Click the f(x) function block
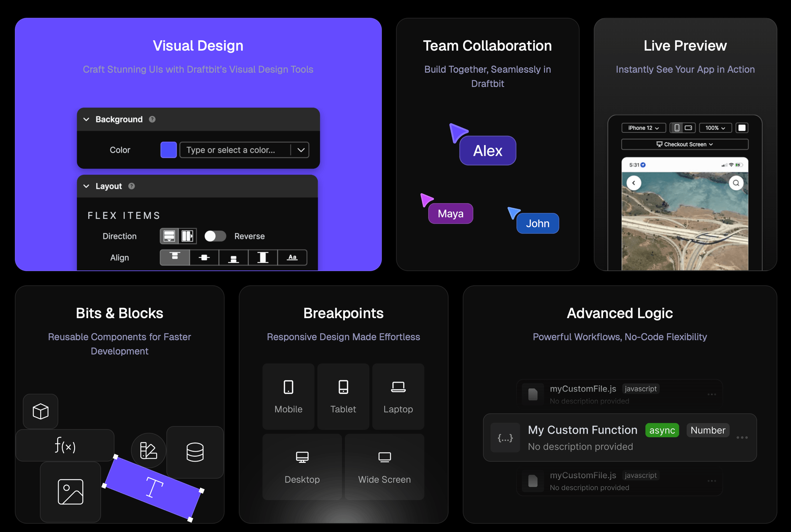791x532 pixels. [x=65, y=445]
